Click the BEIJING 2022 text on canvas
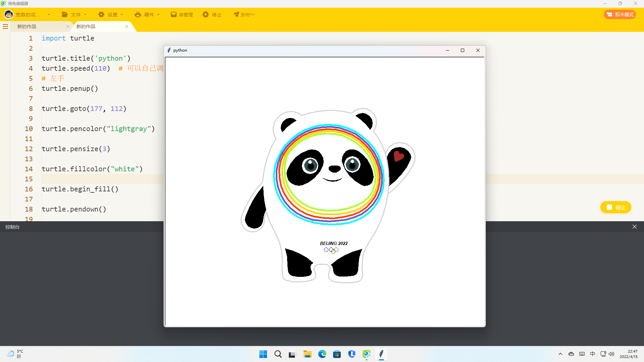The width and height of the screenshot is (644, 362). pyautogui.click(x=334, y=243)
